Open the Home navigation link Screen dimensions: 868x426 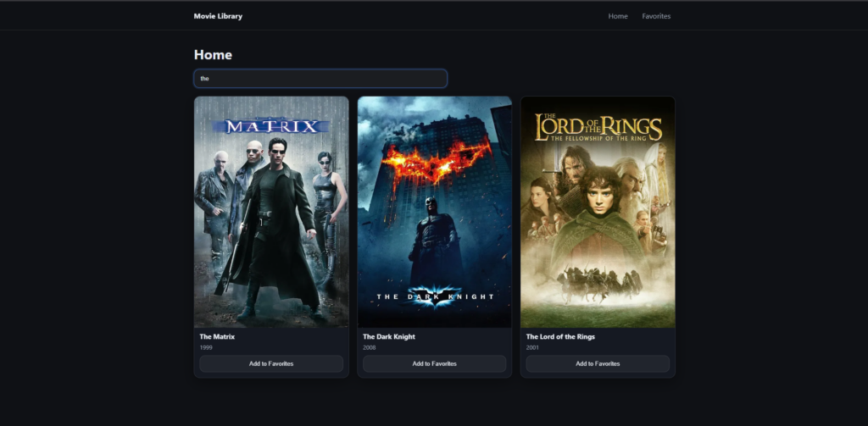tap(618, 16)
